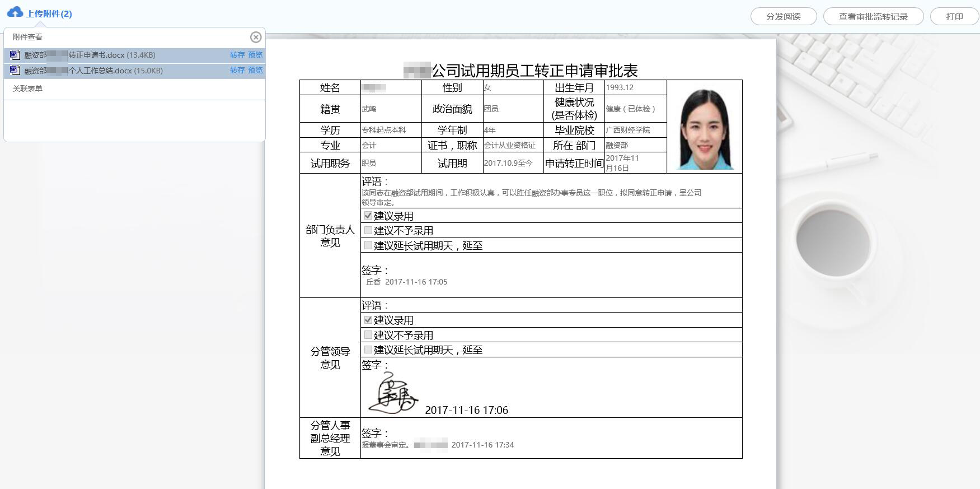Click the 打印 print button

point(954,16)
